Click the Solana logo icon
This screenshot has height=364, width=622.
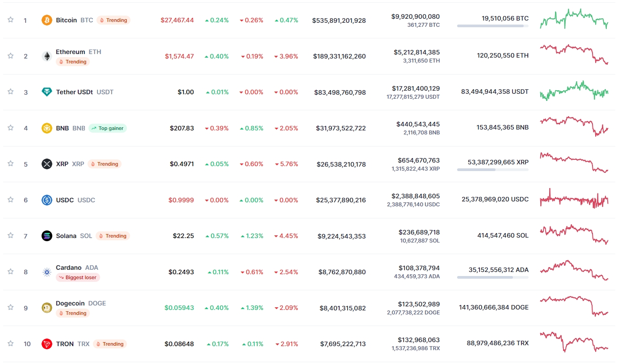46,236
